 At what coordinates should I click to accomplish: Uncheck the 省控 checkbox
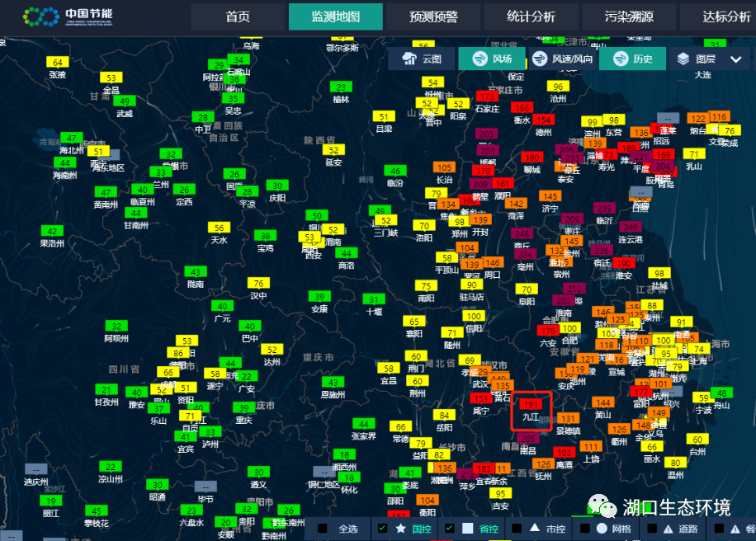click(449, 528)
